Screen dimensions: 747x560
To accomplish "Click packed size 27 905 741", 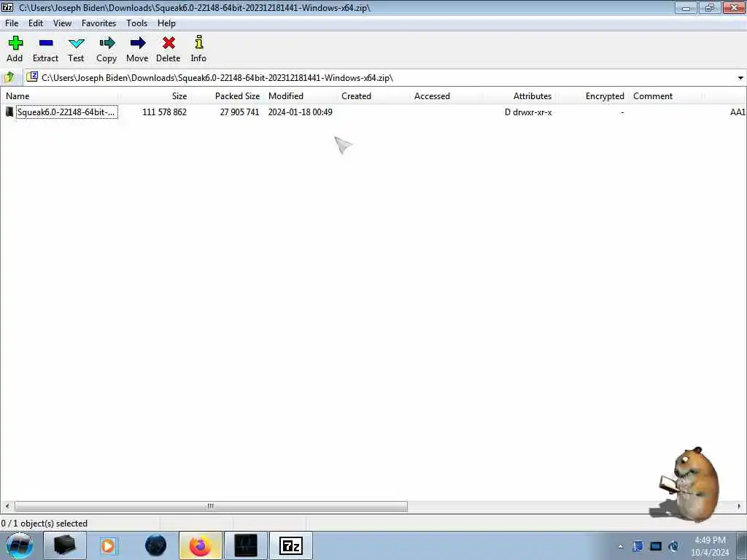I will click(239, 112).
